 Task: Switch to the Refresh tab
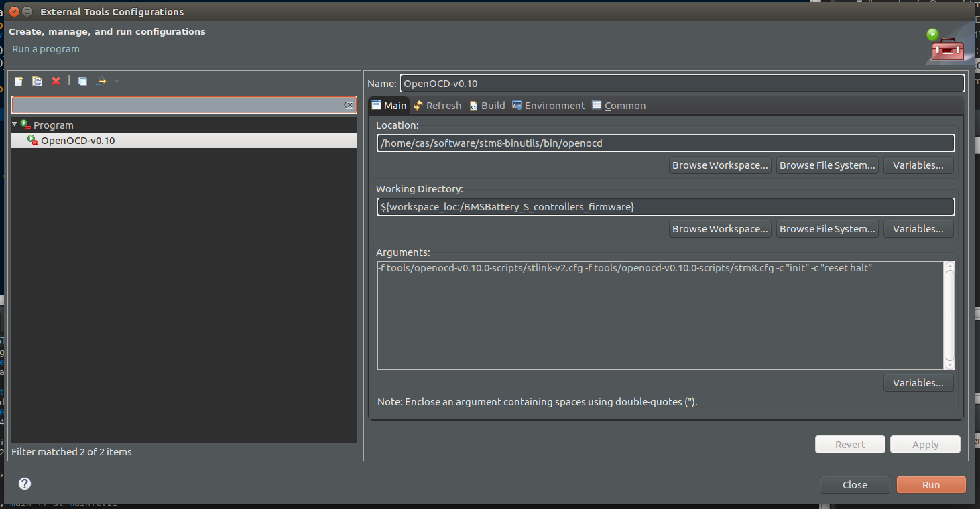[x=437, y=105]
